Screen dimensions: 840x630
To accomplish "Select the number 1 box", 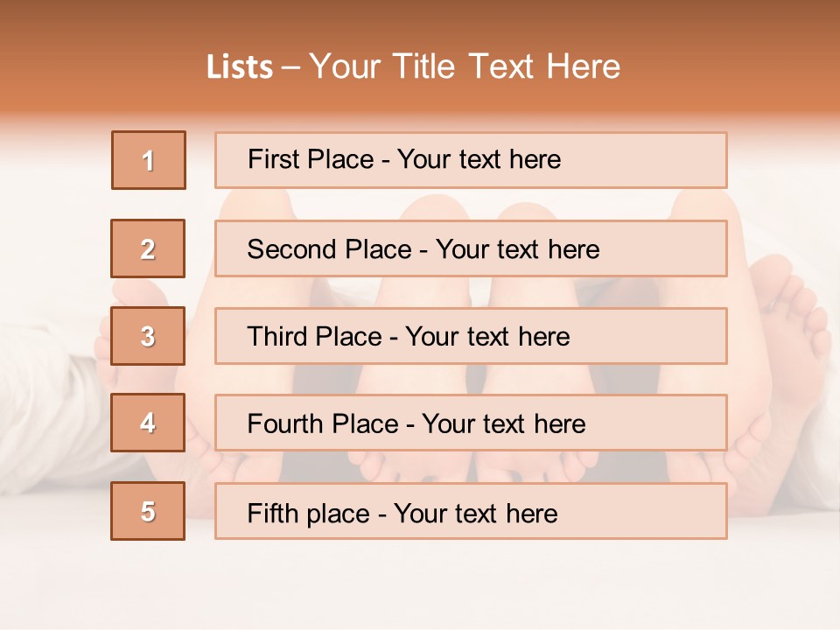I will 149,160.
